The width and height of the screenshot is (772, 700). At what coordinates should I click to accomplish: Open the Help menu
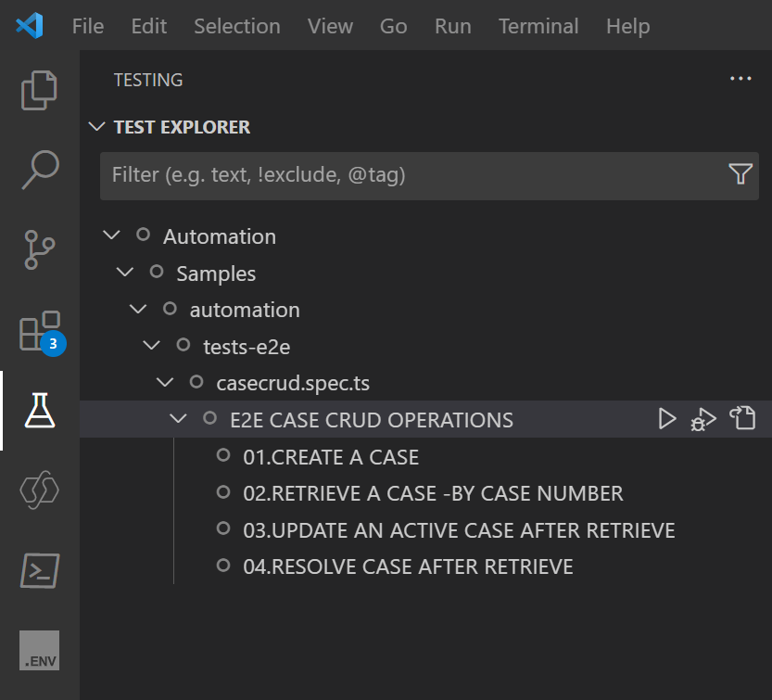pyautogui.click(x=627, y=26)
